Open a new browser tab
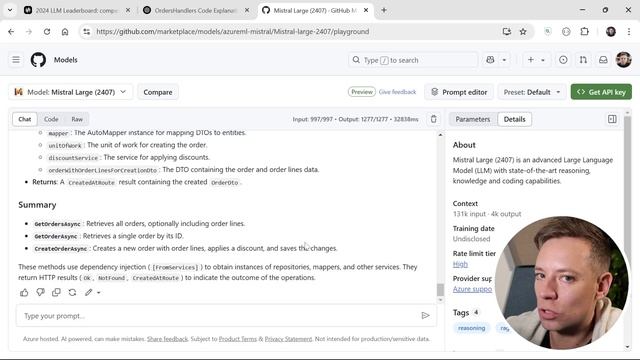The width and height of the screenshot is (640, 360). (384, 10)
